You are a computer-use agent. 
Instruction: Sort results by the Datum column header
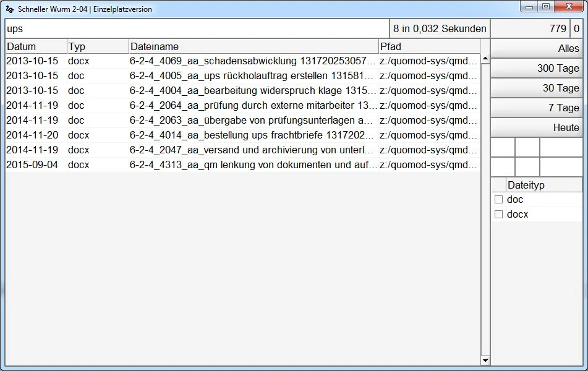click(x=36, y=46)
